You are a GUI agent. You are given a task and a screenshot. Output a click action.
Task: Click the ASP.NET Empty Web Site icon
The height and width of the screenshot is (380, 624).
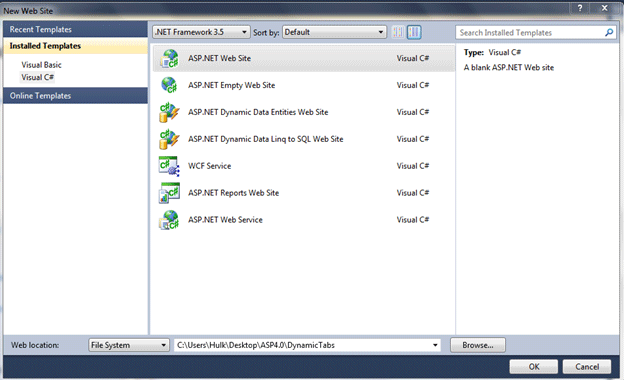pos(170,85)
